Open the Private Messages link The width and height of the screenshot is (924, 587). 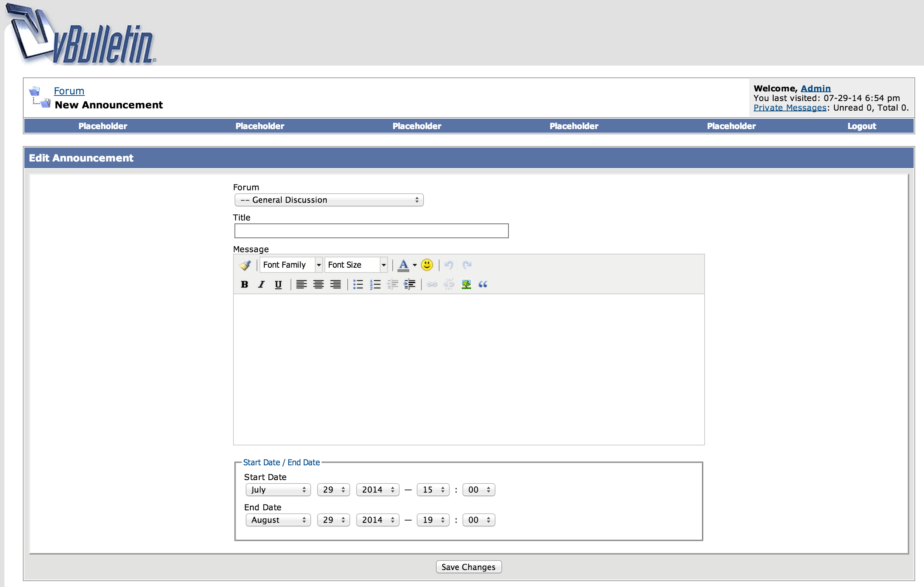point(789,108)
